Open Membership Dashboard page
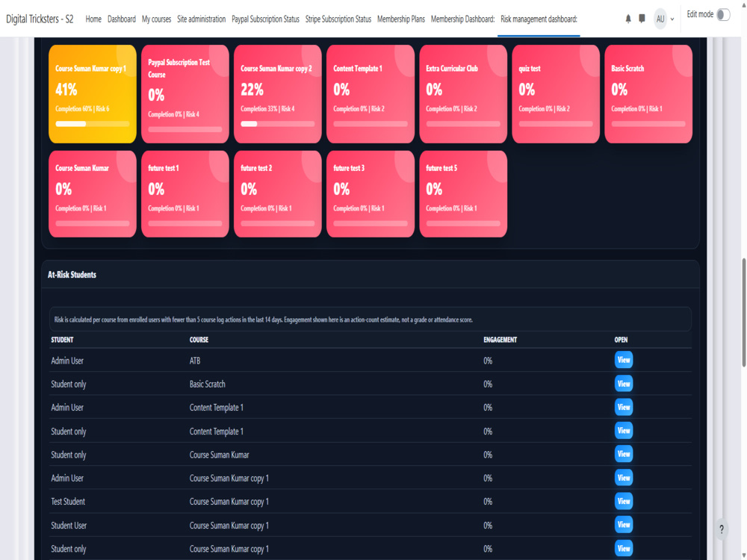Screen dimensions: 747x560 462,19
